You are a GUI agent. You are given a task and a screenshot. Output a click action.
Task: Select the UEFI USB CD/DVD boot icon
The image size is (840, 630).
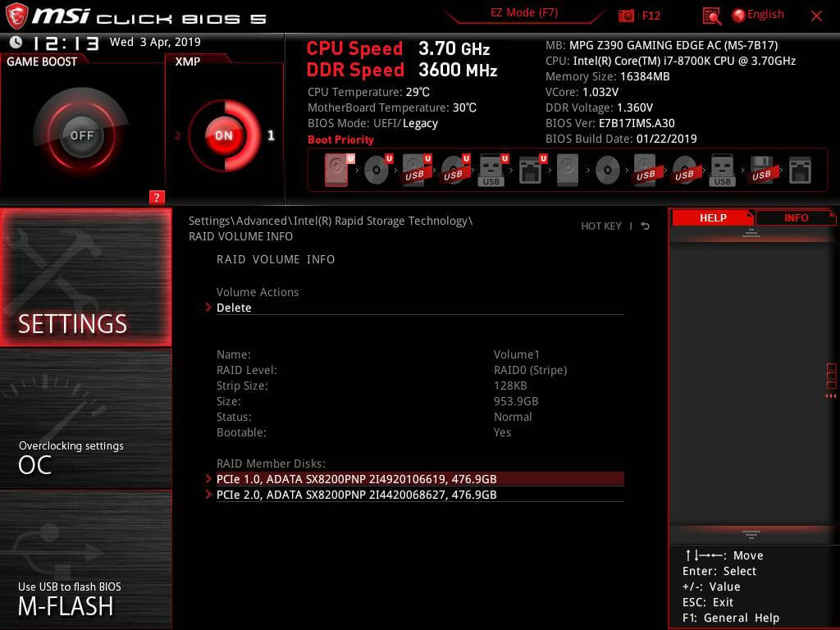click(x=455, y=170)
